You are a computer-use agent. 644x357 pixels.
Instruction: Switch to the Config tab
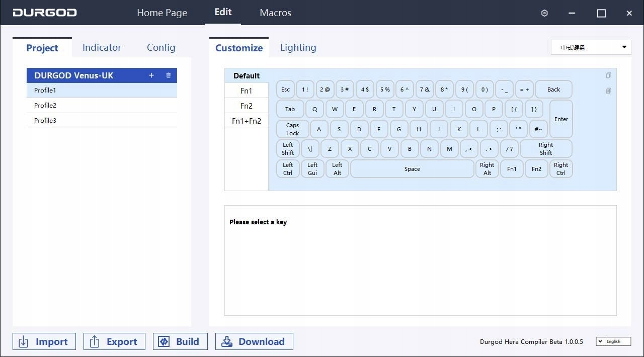tap(161, 47)
